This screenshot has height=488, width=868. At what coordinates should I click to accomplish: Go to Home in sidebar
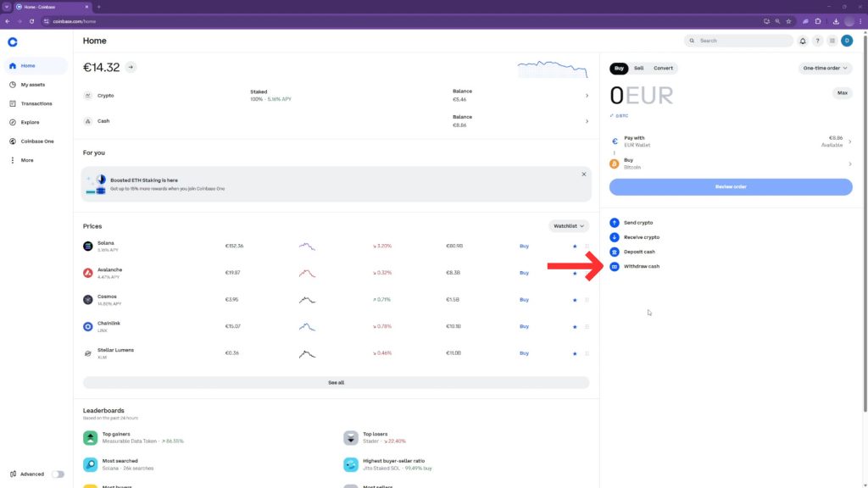(x=36, y=66)
